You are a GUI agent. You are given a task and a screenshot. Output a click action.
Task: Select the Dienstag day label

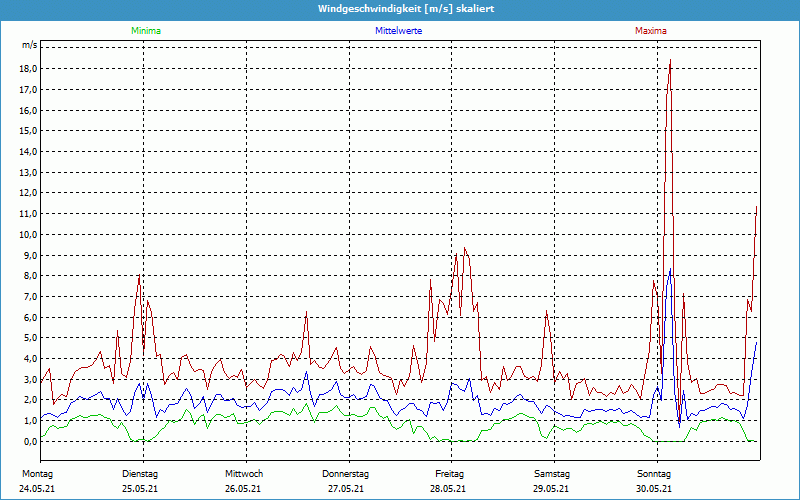(140, 473)
